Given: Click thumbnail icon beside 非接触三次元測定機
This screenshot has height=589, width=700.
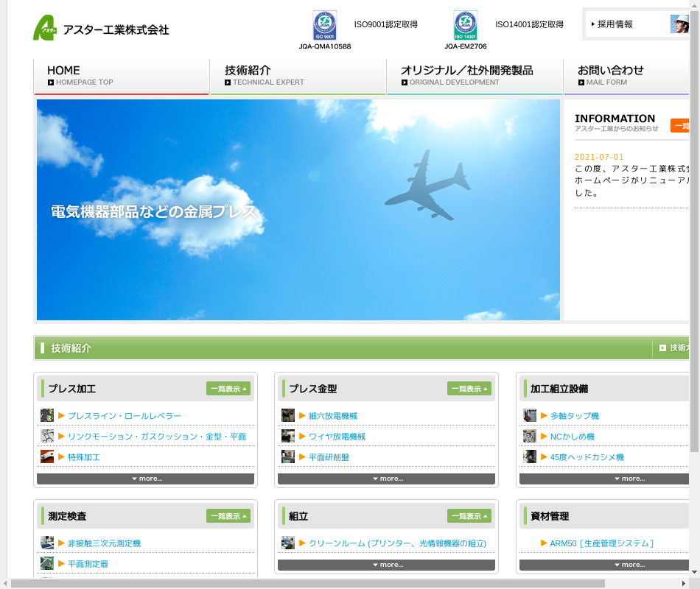Looking at the screenshot, I should tap(47, 543).
